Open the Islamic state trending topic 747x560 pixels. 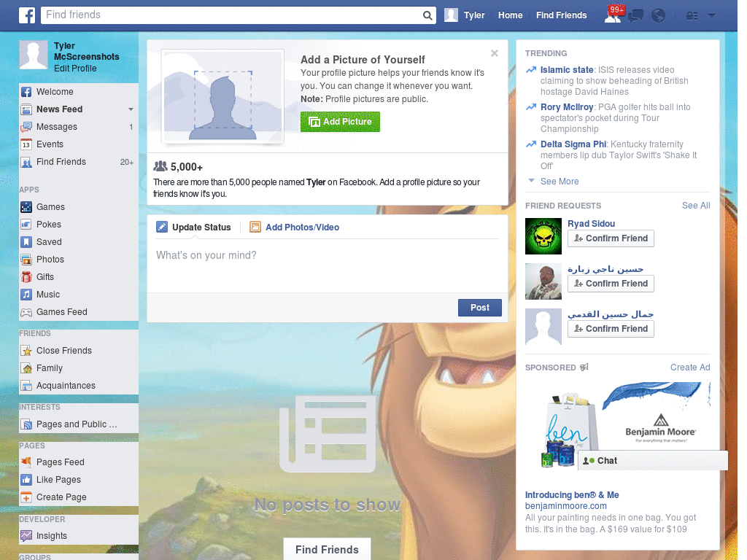pos(567,70)
